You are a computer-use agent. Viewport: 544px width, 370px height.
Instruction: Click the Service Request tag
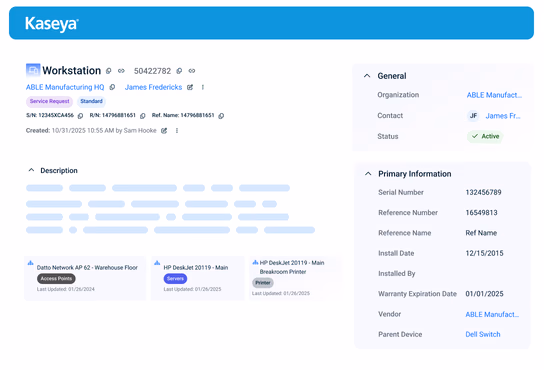click(x=49, y=101)
